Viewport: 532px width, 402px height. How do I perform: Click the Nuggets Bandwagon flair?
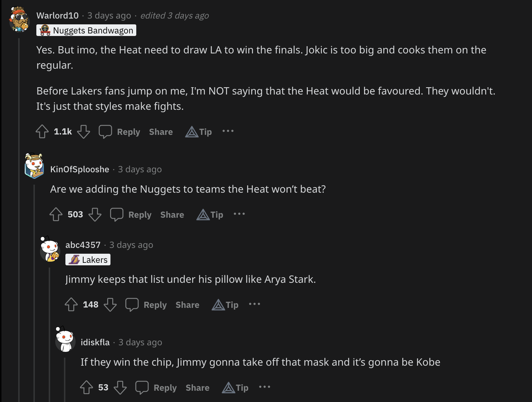point(86,31)
